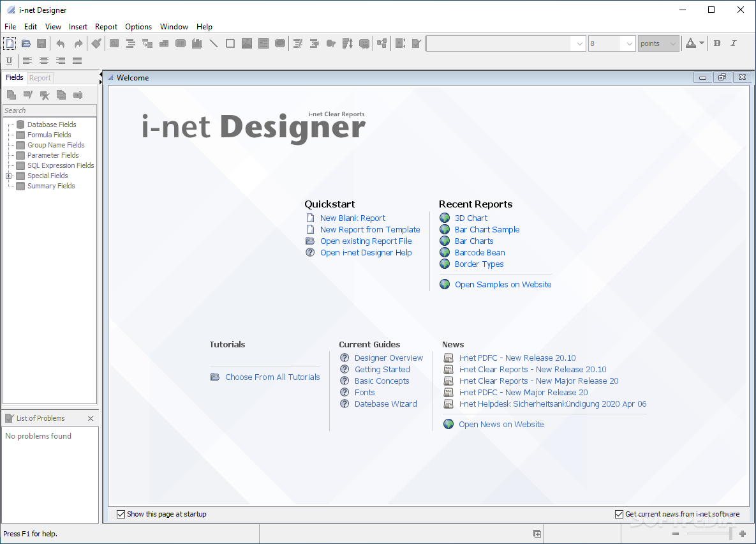Click the save disk toolbar icon
The image size is (756, 544).
pyautogui.click(x=41, y=43)
